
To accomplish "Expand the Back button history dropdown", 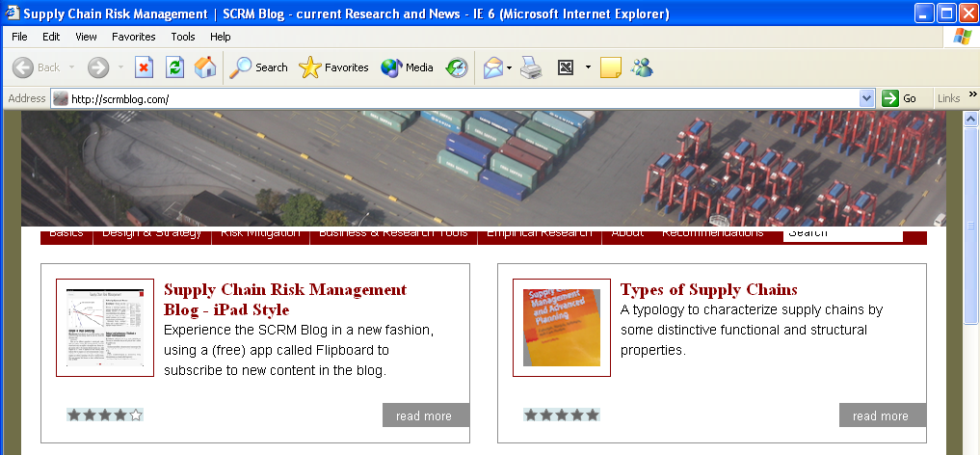I will pyautogui.click(x=71, y=67).
